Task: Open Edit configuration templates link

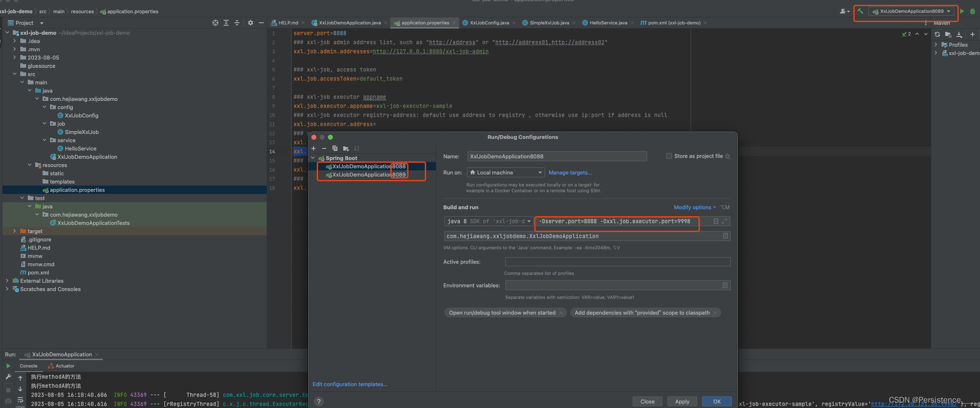Action: pyautogui.click(x=350, y=384)
